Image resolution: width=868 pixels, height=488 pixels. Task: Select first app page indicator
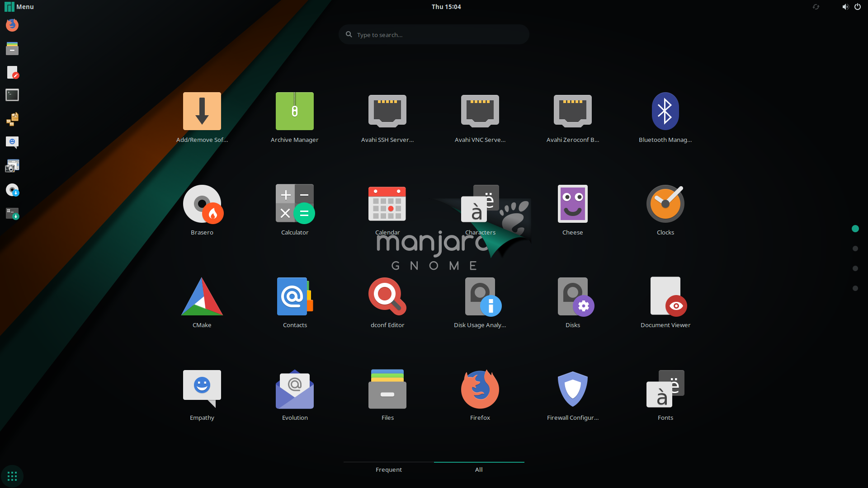855,229
